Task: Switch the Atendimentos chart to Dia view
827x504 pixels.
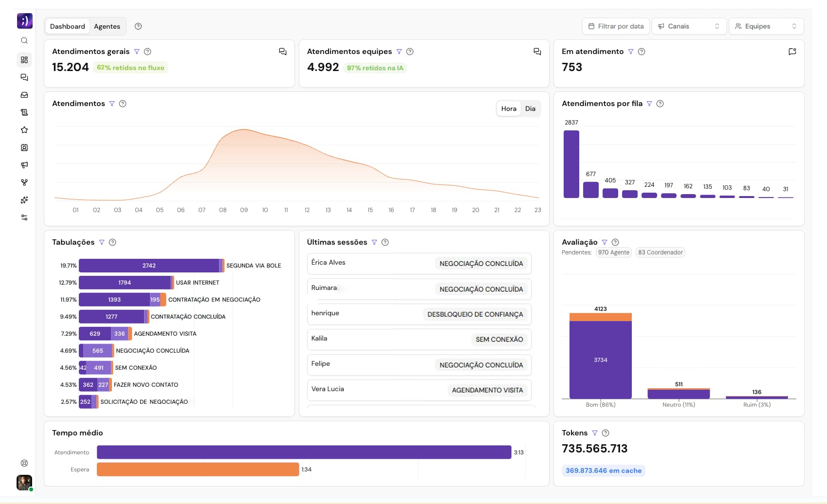Action: coord(530,108)
